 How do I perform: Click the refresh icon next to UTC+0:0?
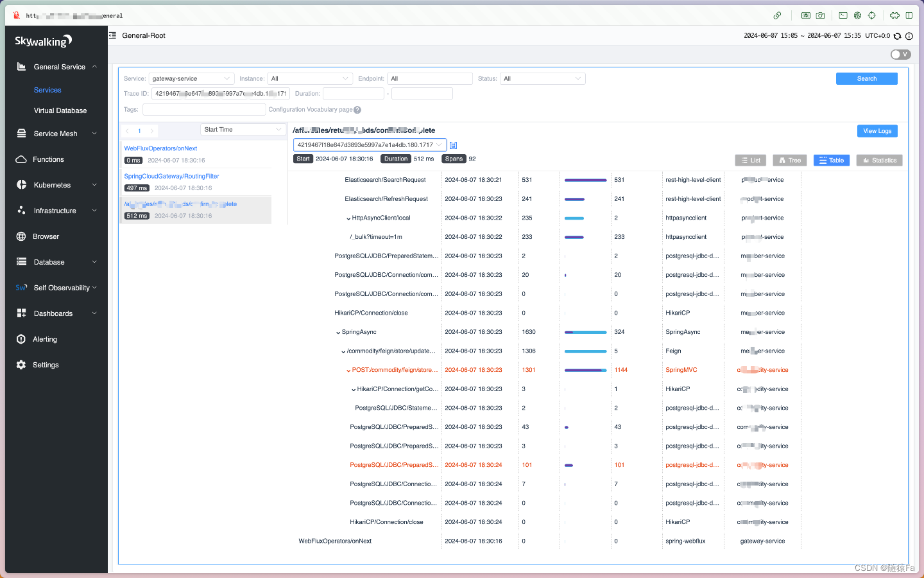[897, 36]
